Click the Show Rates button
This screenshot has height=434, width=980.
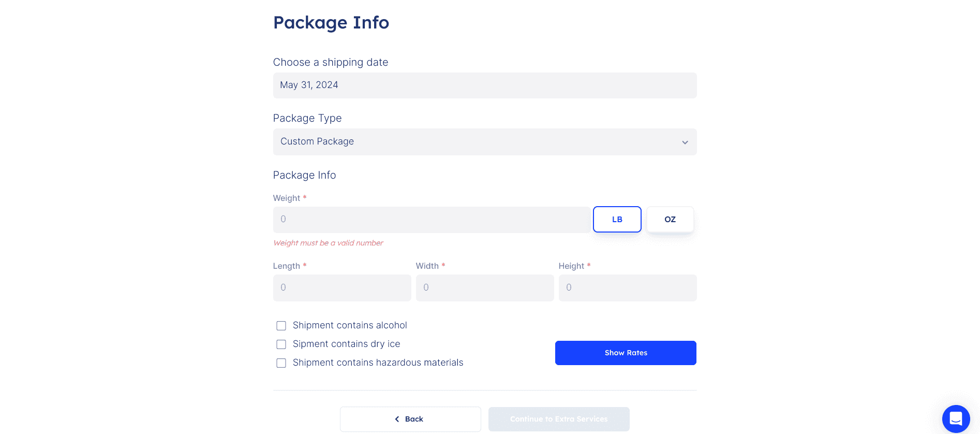coord(626,353)
